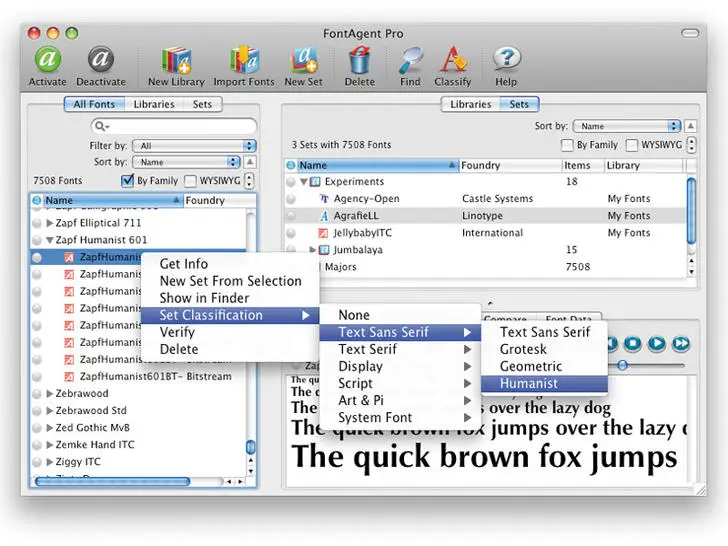The image size is (728, 546).
Task: Click the Foundry column header in Sets table
Action: (x=510, y=165)
